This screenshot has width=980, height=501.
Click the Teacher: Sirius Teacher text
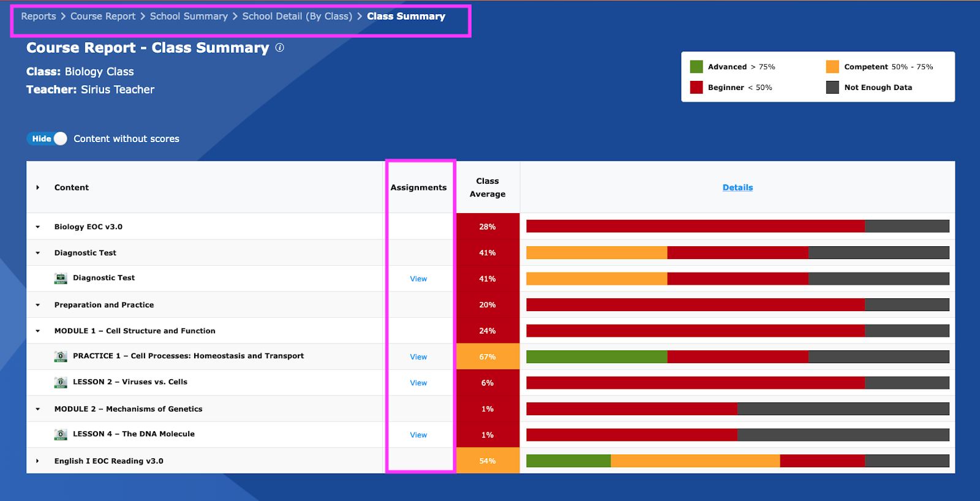(90, 89)
